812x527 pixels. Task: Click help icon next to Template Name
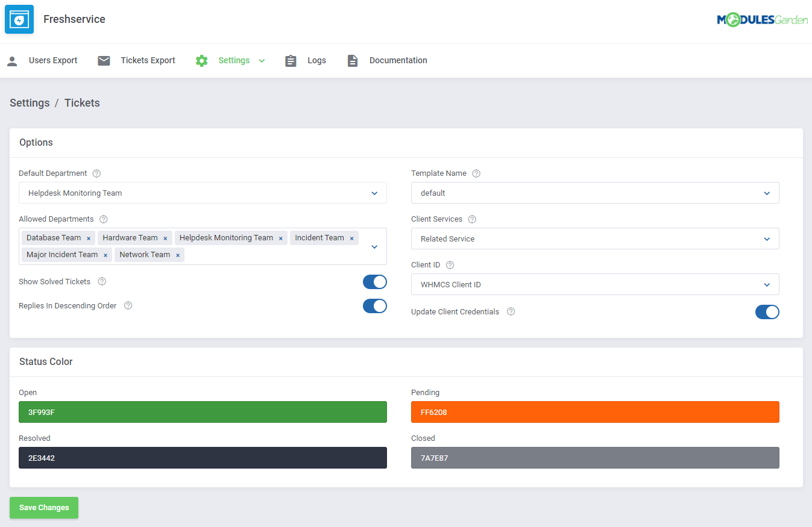pyautogui.click(x=476, y=173)
